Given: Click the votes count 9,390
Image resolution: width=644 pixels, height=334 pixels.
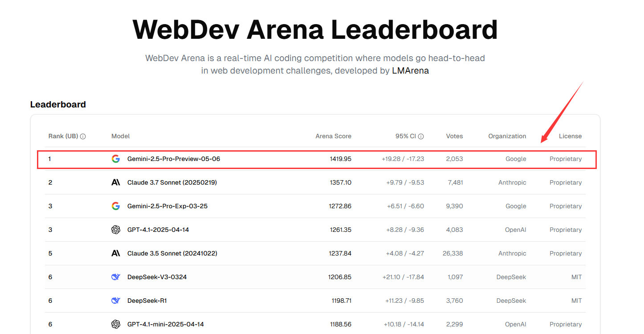Looking at the screenshot, I should [x=455, y=206].
